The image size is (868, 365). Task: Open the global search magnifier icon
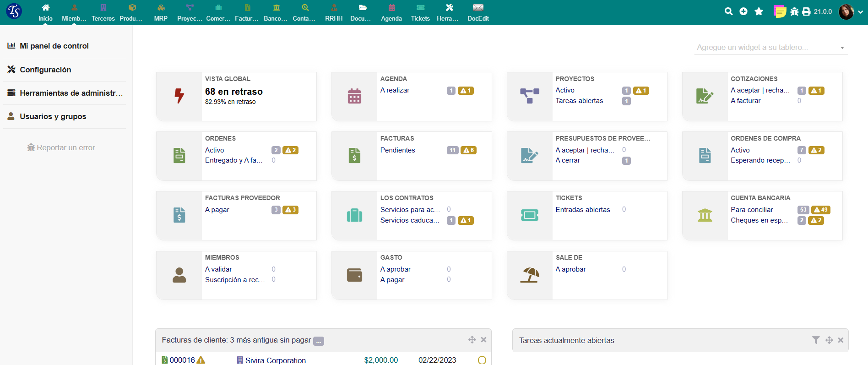pos(728,11)
